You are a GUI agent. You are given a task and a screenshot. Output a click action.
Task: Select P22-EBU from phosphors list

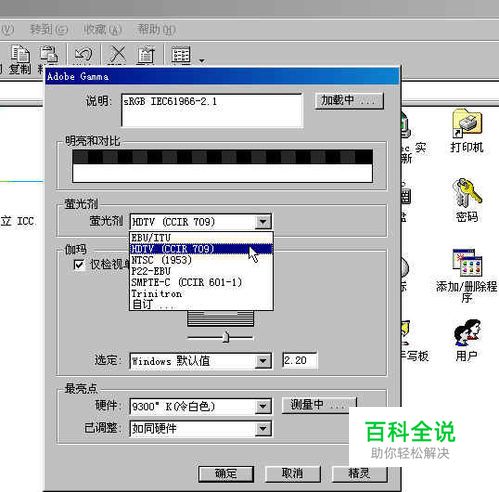click(201, 271)
